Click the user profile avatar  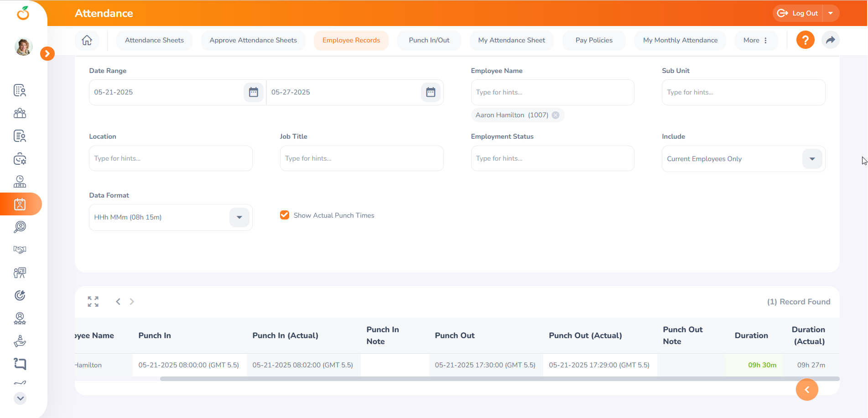(23, 47)
